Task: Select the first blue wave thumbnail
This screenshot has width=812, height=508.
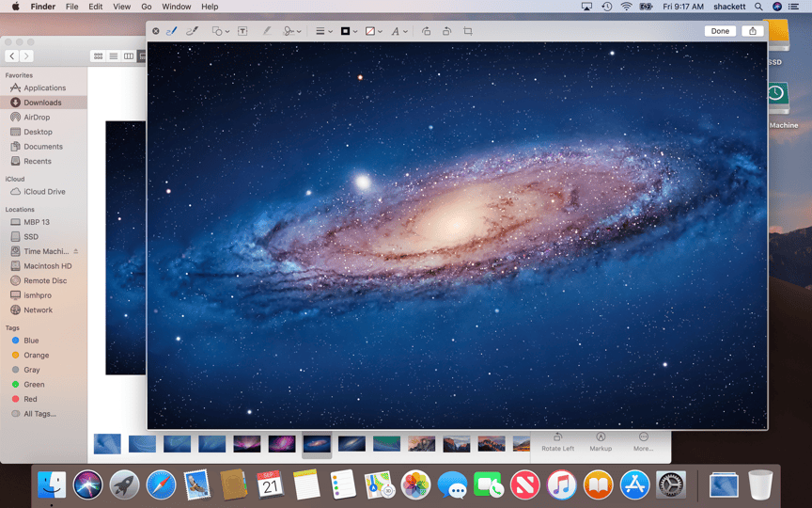Action: click(107, 444)
